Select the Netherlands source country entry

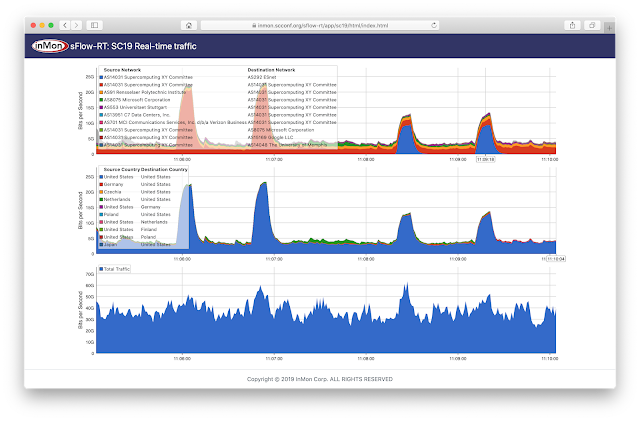(117, 199)
